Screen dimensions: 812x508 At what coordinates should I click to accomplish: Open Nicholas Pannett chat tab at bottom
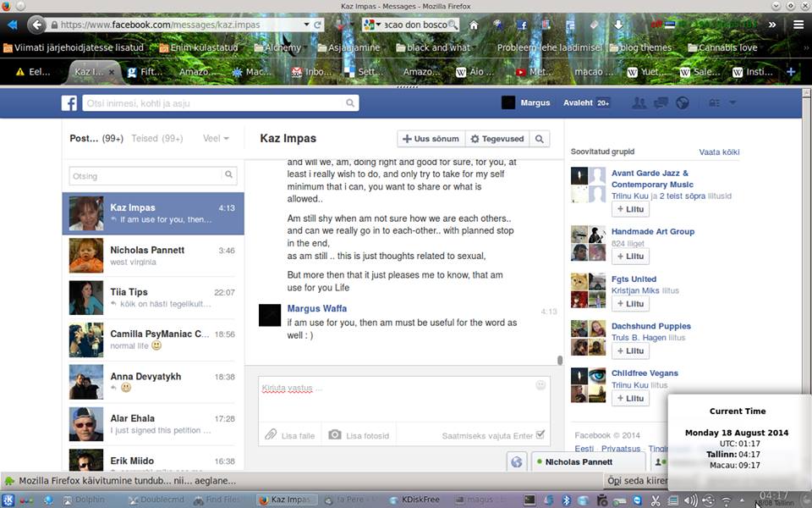588,462
